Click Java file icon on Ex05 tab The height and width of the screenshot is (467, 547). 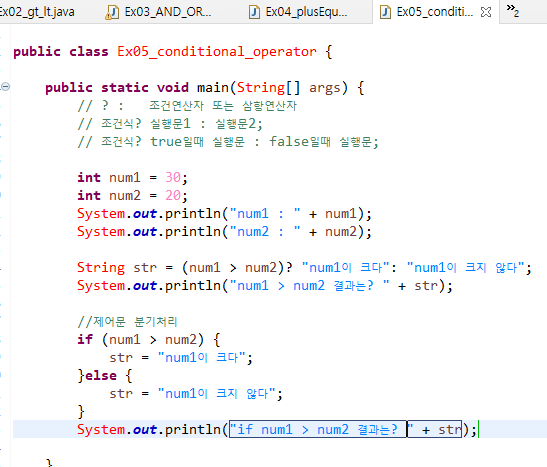point(385,12)
